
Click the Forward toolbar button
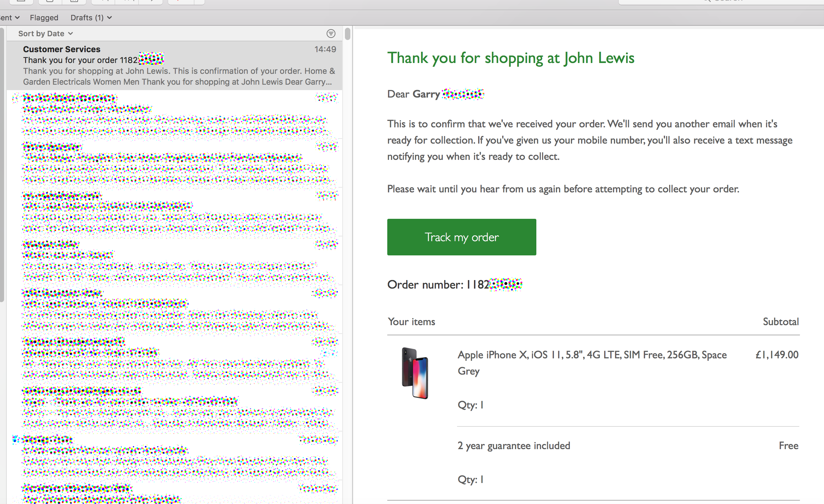pos(151,1)
